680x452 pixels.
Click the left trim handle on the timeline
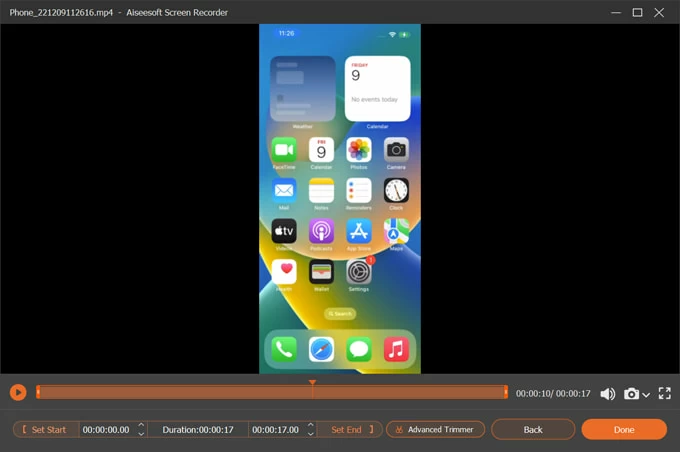(38, 392)
